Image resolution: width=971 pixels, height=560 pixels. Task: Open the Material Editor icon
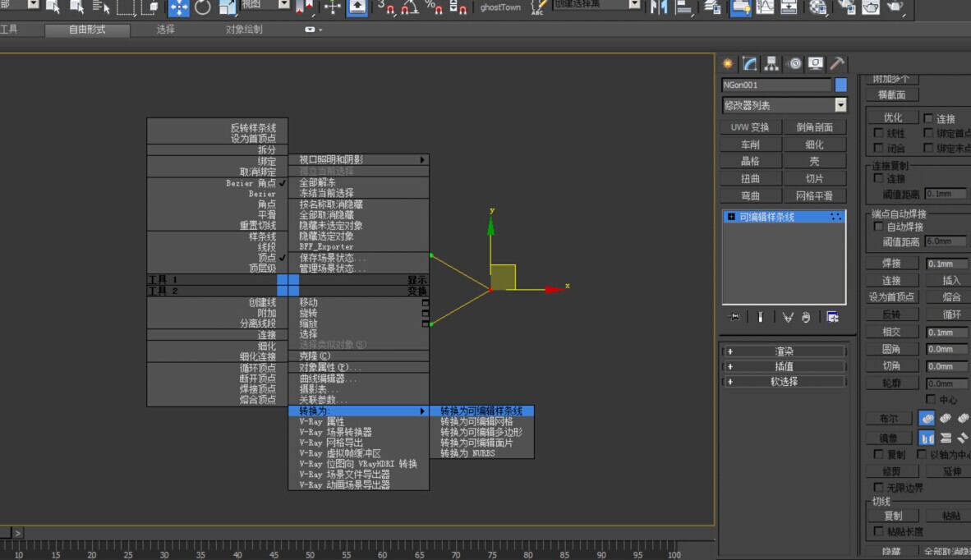(818, 7)
